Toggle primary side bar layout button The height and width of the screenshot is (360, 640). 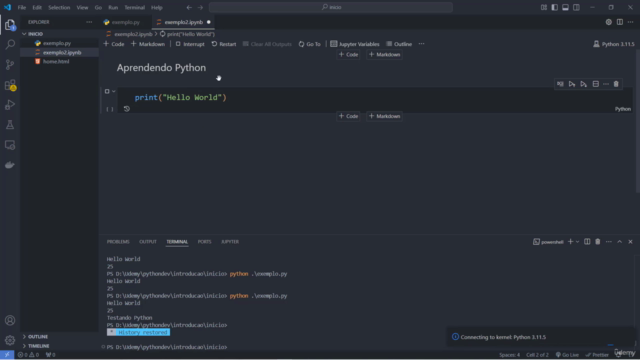pos(554,7)
